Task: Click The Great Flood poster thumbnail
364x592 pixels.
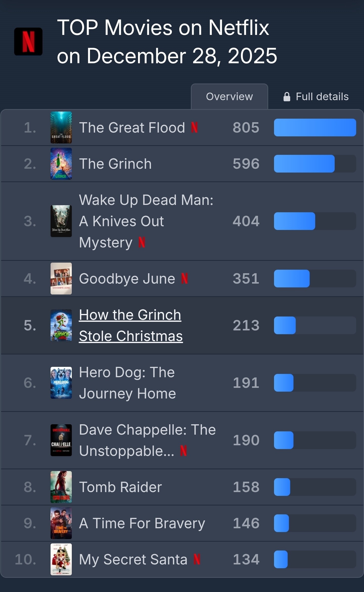Action: [x=61, y=128]
